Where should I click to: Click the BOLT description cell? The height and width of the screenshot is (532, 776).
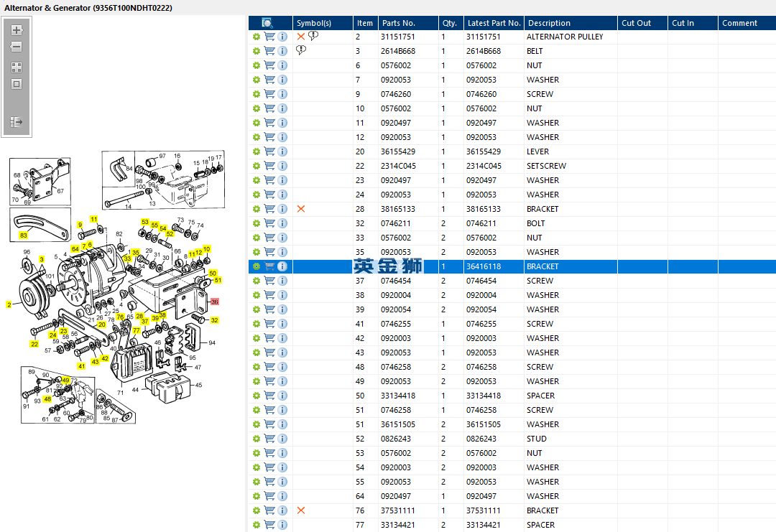[535, 223]
